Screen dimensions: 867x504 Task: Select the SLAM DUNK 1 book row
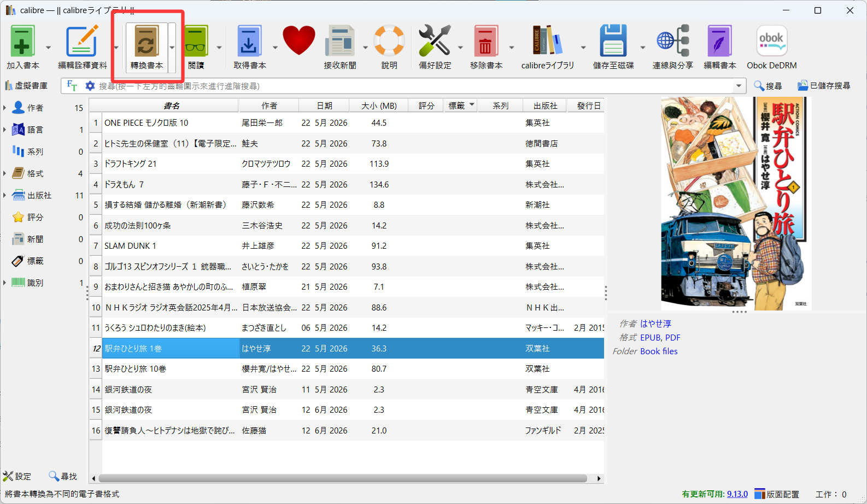point(347,246)
